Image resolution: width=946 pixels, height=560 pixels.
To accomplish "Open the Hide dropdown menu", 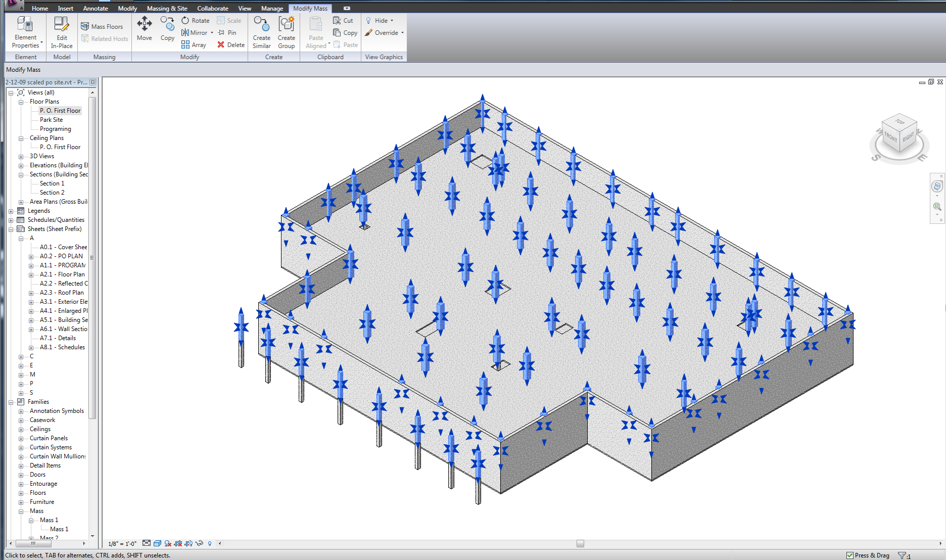I will point(392,21).
